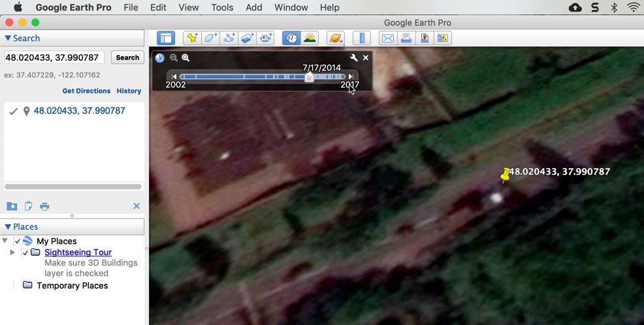Copy search results to clipboard
Image resolution: width=644 pixels, height=325 pixels.
click(x=28, y=206)
